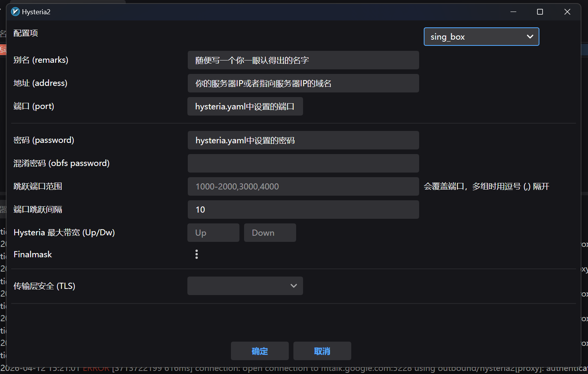
Task: Click the 取消 cancel button
Action: click(322, 351)
